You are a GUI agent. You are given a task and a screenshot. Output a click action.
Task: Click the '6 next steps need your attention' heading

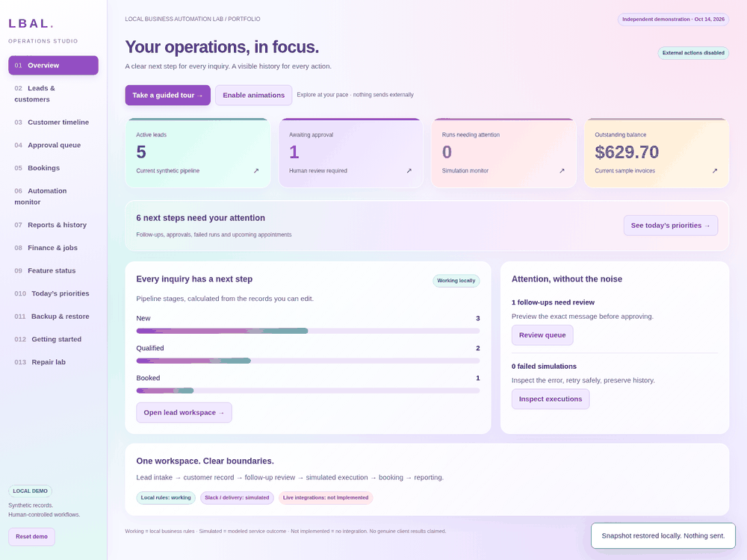(x=200, y=218)
